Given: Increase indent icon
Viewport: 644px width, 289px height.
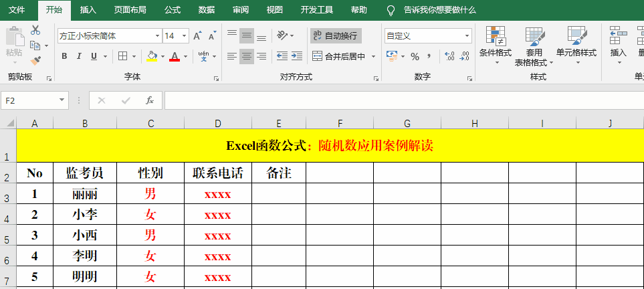Looking at the screenshot, I should click(296, 56).
